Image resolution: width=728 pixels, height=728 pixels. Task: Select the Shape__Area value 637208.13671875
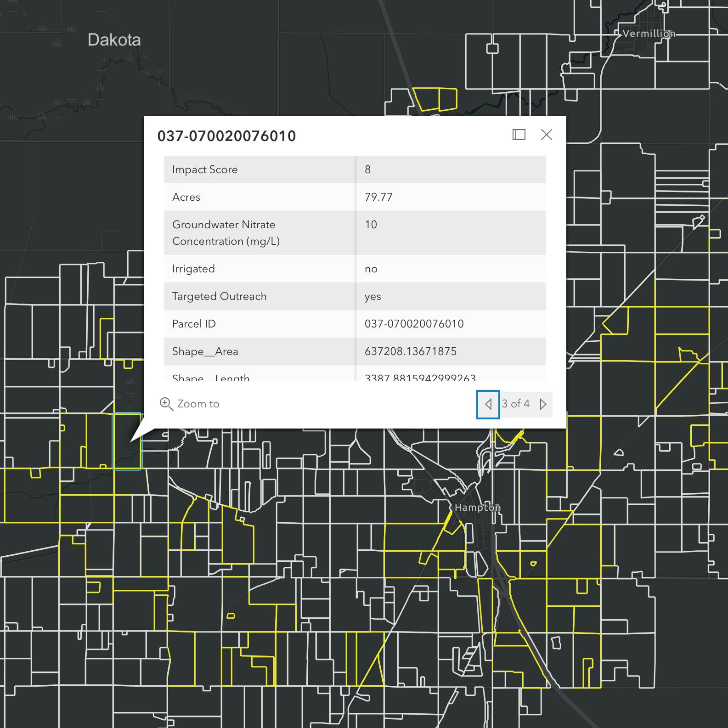coord(410,351)
